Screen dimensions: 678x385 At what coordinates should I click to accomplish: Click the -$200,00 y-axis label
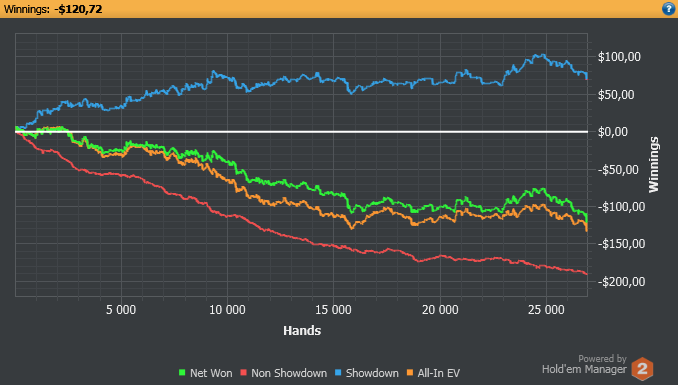coord(621,282)
